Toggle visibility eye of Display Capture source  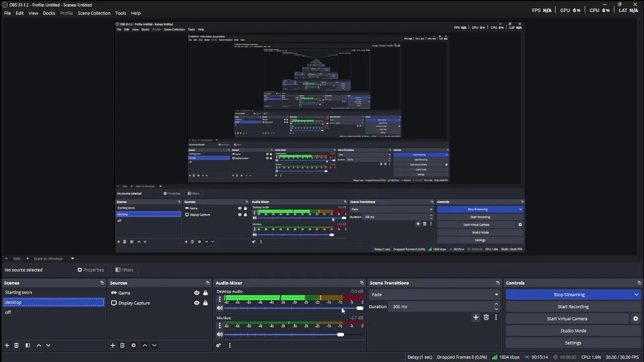[197, 303]
